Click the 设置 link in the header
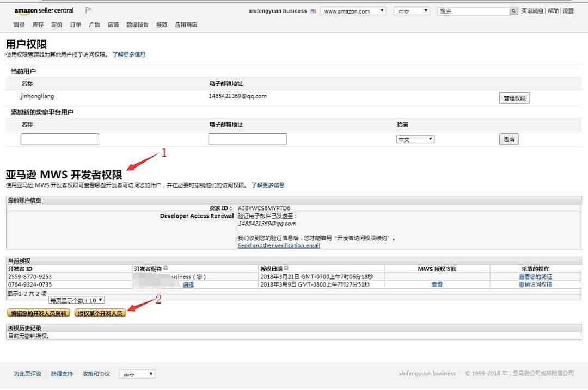The image size is (588, 390). [x=568, y=11]
